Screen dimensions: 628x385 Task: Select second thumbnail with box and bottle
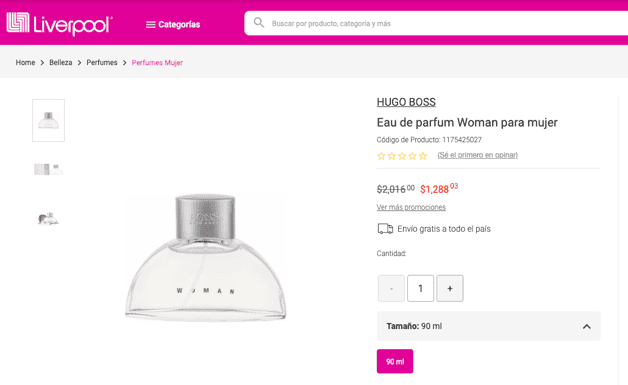48,169
